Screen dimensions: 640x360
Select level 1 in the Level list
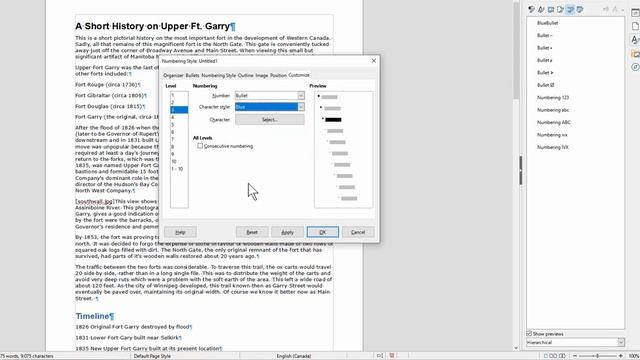(179, 95)
